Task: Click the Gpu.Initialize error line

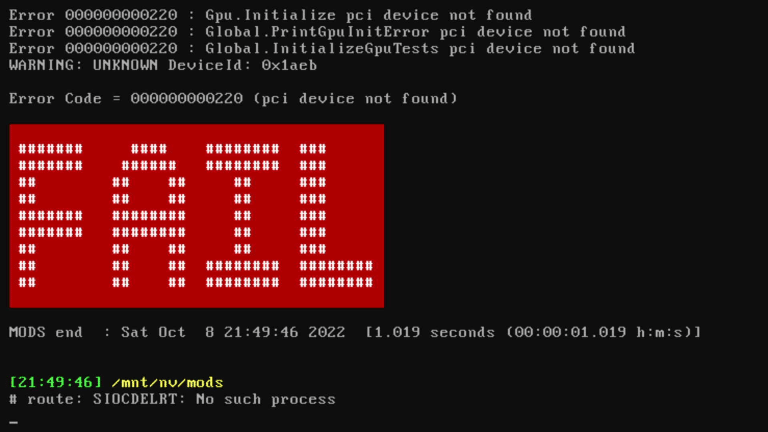Action: (x=270, y=15)
